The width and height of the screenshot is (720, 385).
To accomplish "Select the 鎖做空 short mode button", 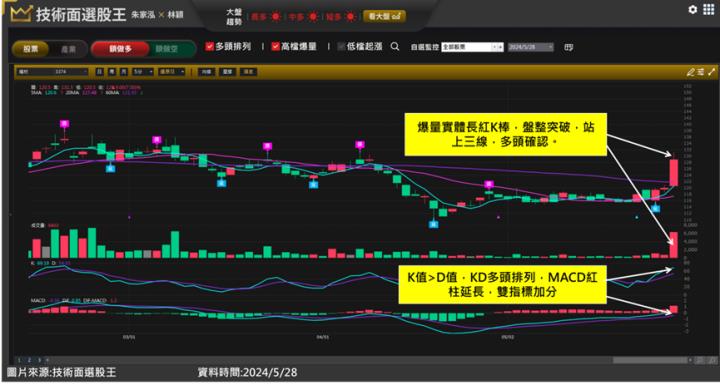I will [x=169, y=49].
